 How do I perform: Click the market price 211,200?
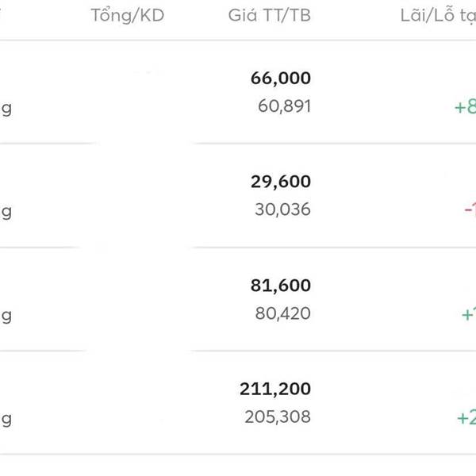point(274,390)
